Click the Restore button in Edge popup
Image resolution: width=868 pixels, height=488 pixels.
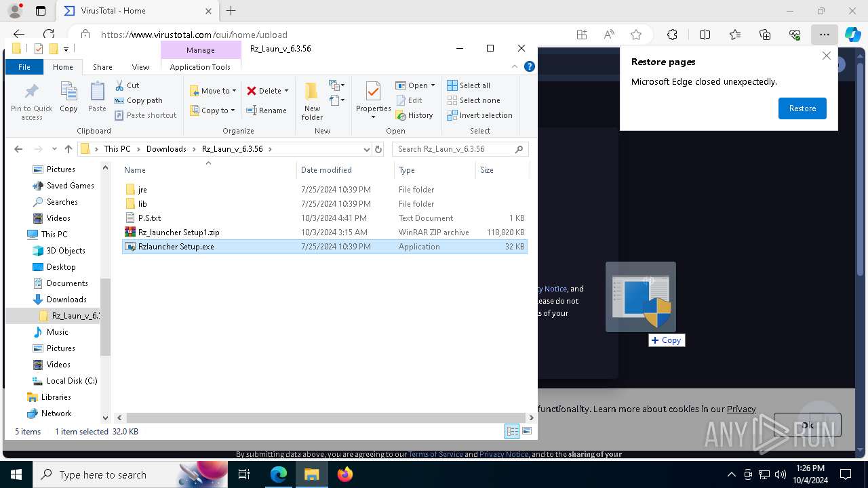pos(802,108)
